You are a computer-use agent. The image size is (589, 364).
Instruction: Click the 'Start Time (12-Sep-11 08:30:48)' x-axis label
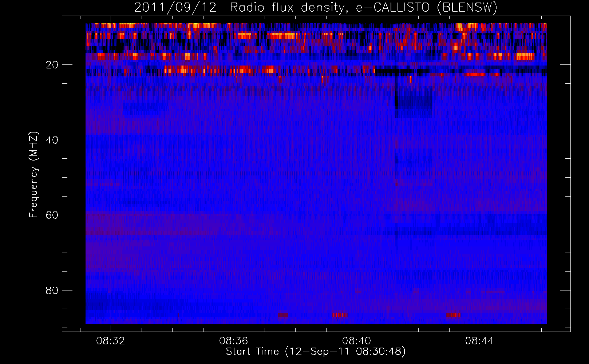(x=316, y=352)
